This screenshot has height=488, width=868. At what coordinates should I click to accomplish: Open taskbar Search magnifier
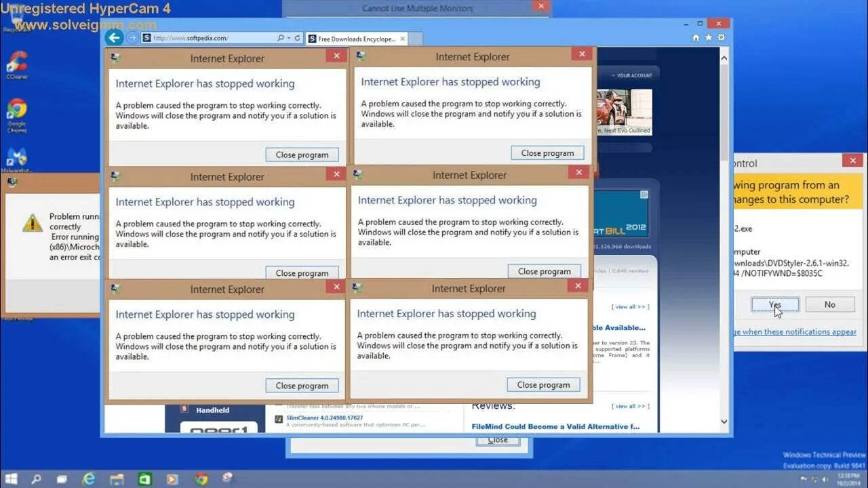tap(36, 479)
